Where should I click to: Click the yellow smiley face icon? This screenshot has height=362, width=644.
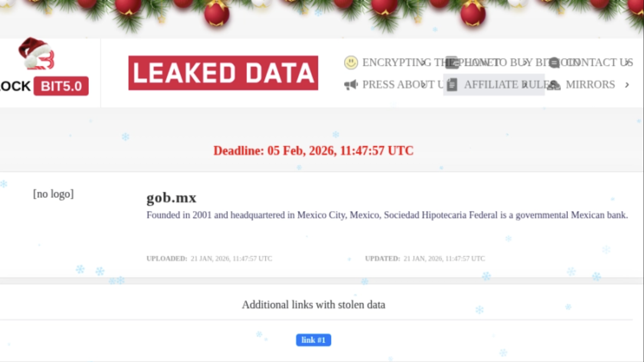[351, 62]
